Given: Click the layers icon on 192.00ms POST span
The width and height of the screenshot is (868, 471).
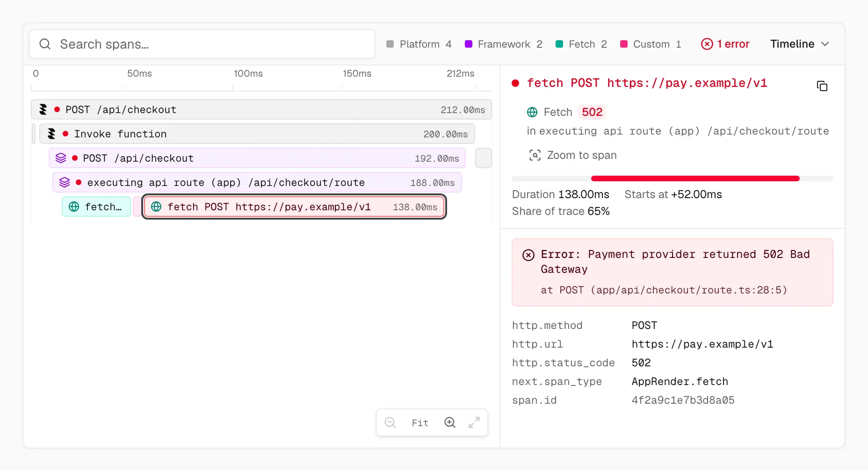Looking at the screenshot, I should click(61, 158).
